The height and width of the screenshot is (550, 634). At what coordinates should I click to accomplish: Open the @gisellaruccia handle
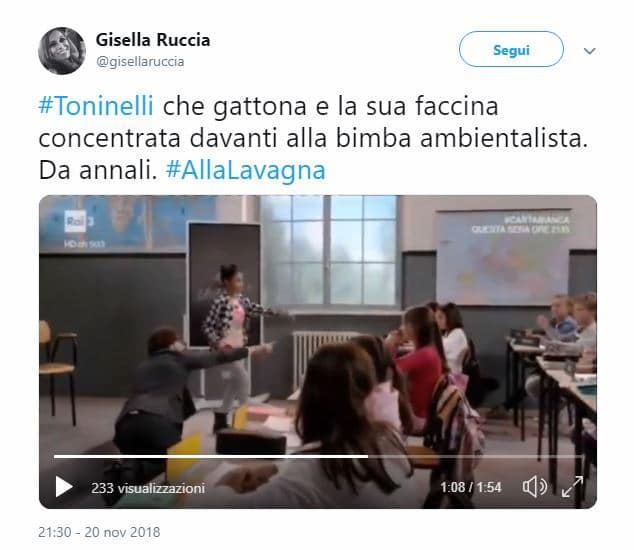pos(140,61)
